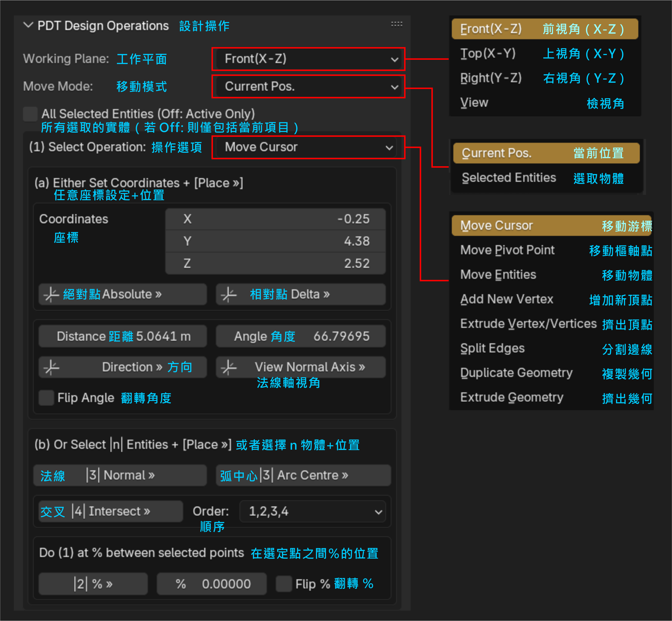Select Top(X-Y) in the working plane menu
The width and height of the screenshot is (672, 621).
tap(488, 53)
